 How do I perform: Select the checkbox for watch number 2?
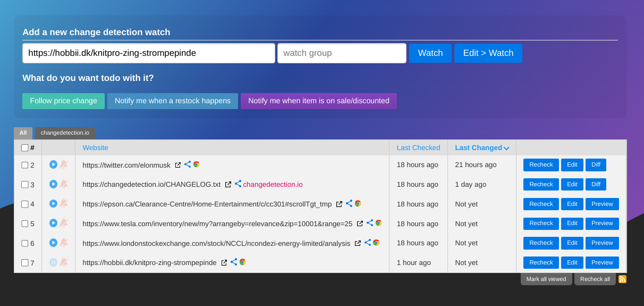[x=25, y=165]
